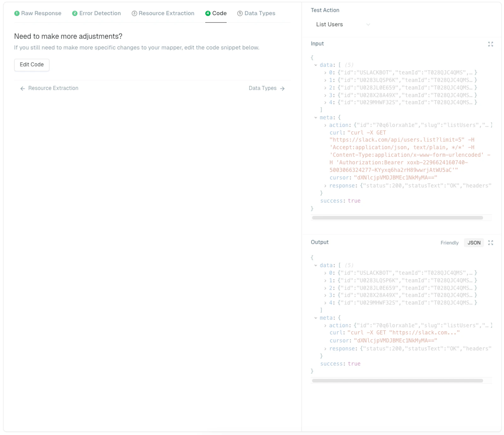Click the left arrow icon beside Resource Extraction
The width and height of the screenshot is (504, 435).
(23, 89)
